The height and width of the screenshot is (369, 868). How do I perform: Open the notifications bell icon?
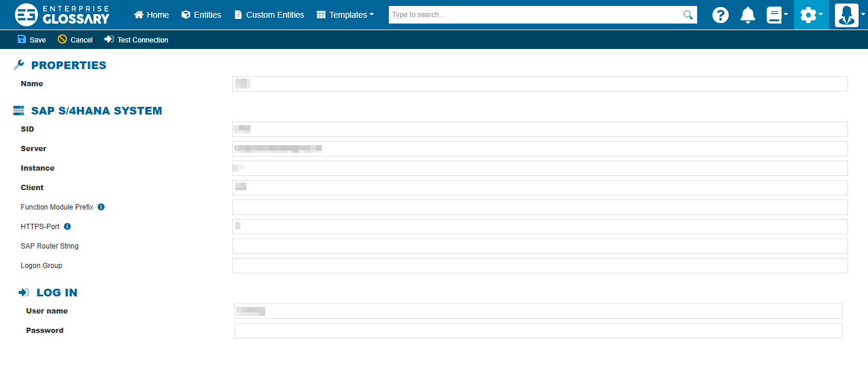coord(747,15)
